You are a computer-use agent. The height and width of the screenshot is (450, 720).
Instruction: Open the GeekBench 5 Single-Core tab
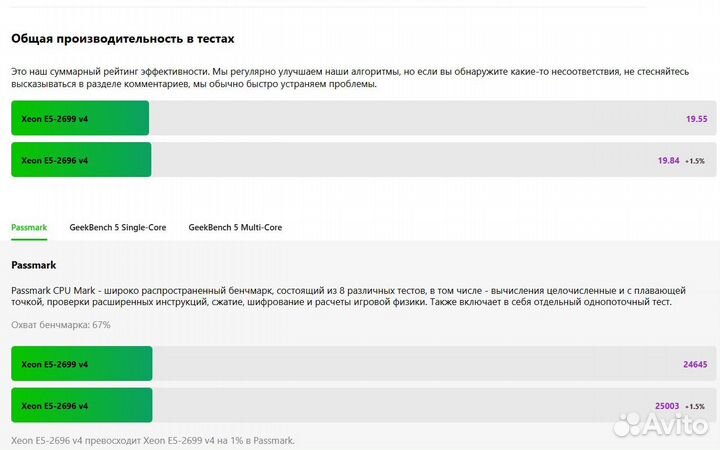pos(118,227)
